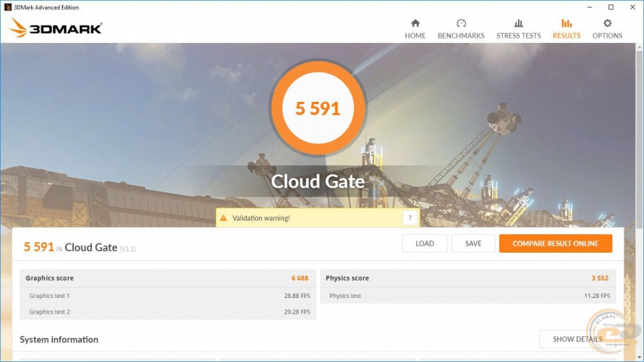Open OPTIONS via the gear icon
The height and width of the screenshot is (362, 644).
click(607, 23)
